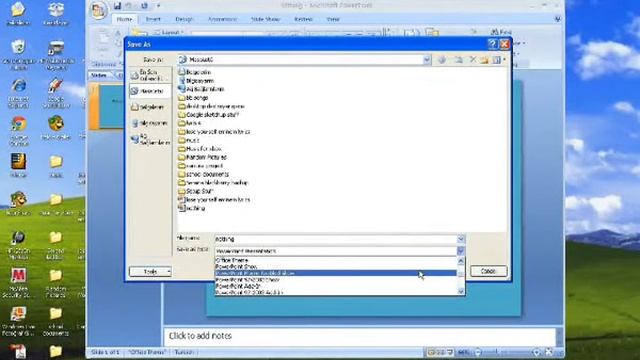Click the Undo icon in Quick Access Toolbar

pyautogui.click(x=129, y=6)
